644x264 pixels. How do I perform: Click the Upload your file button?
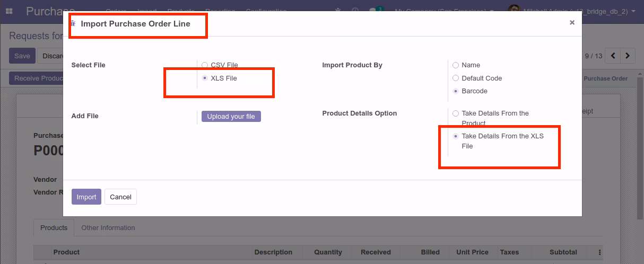point(231,117)
